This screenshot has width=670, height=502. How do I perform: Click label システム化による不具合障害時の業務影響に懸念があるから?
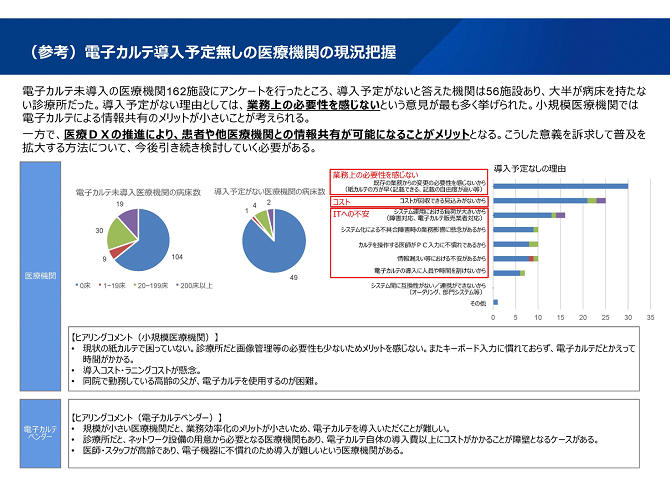tap(413, 230)
